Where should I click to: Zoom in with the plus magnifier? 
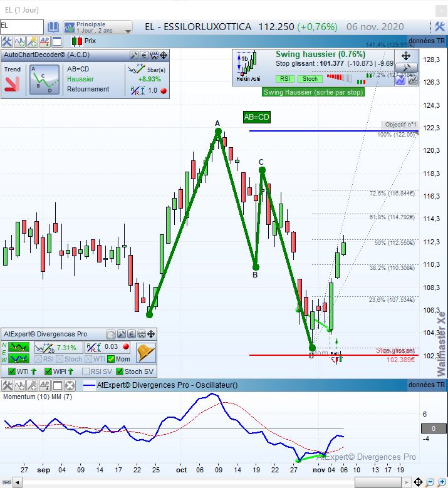442,482
